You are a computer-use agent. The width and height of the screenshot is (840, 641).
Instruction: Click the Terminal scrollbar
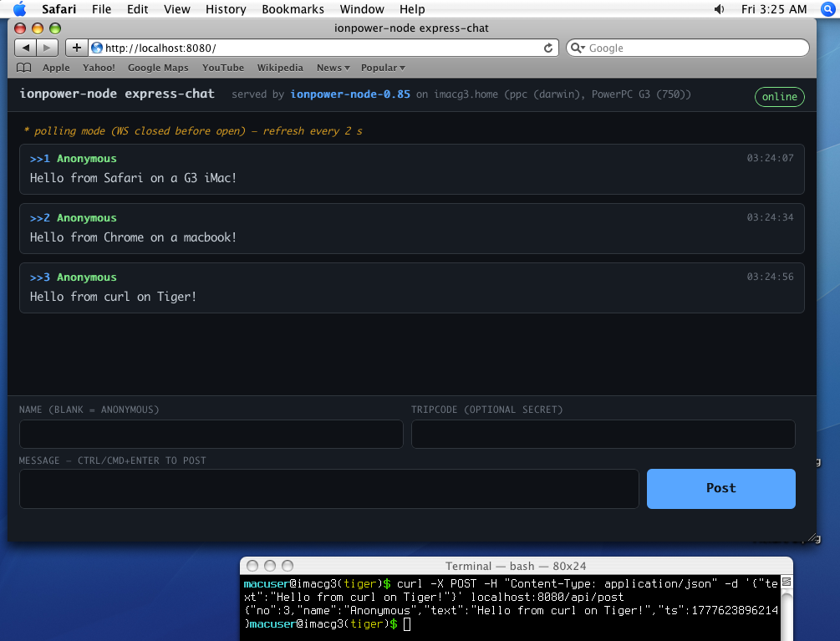[787, 615]
